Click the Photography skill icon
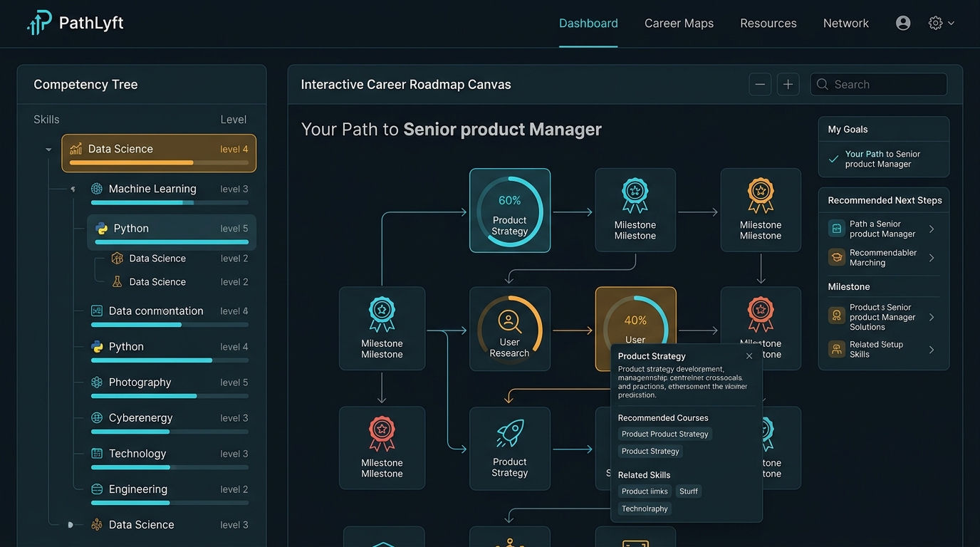 tap(97, 382)
